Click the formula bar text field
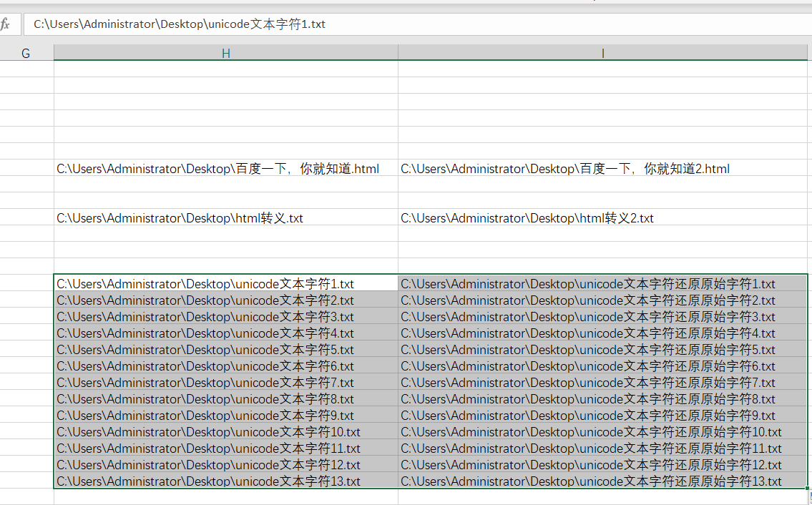This screenshot has height=505, width=812. (x=417, y=24)
